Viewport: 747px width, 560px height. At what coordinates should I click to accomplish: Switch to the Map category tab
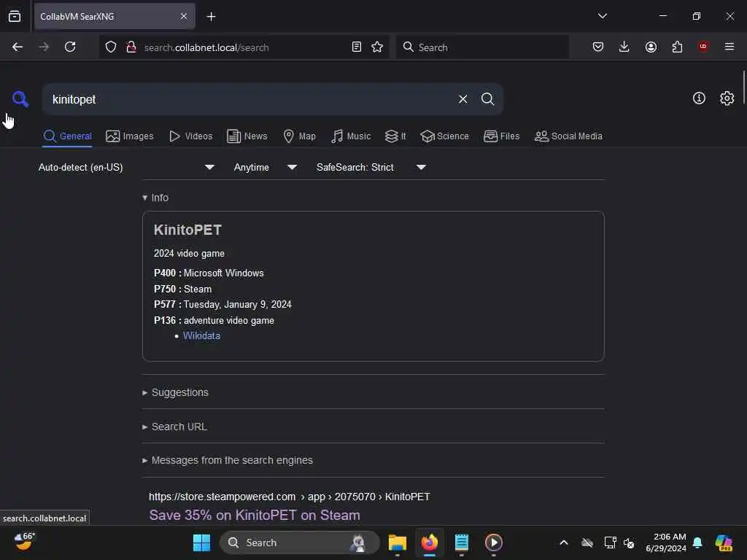coord(300,136)
